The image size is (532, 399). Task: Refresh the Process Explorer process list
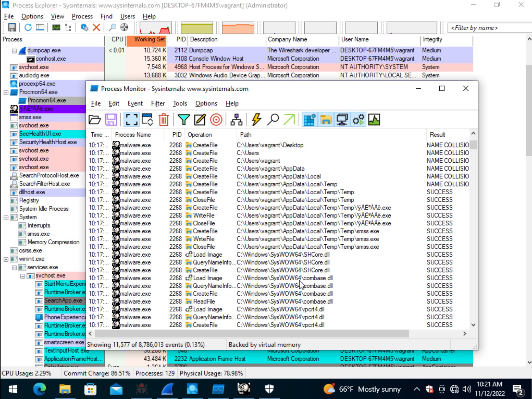(x=28, y=27)
